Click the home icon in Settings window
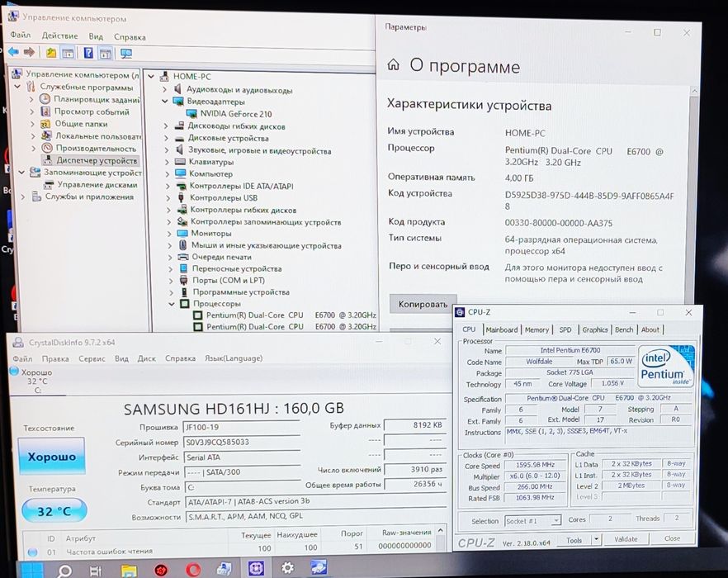The image size is (728, 578). pyautogui.click(x=393, y=64)
